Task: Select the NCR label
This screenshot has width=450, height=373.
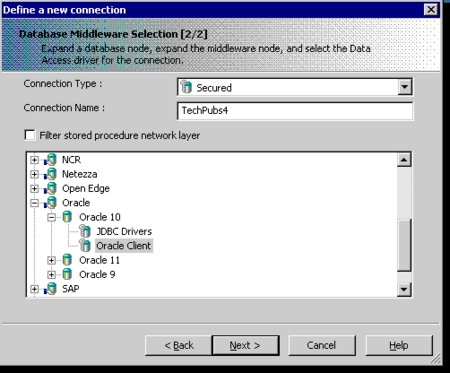Action: [71, 160]
